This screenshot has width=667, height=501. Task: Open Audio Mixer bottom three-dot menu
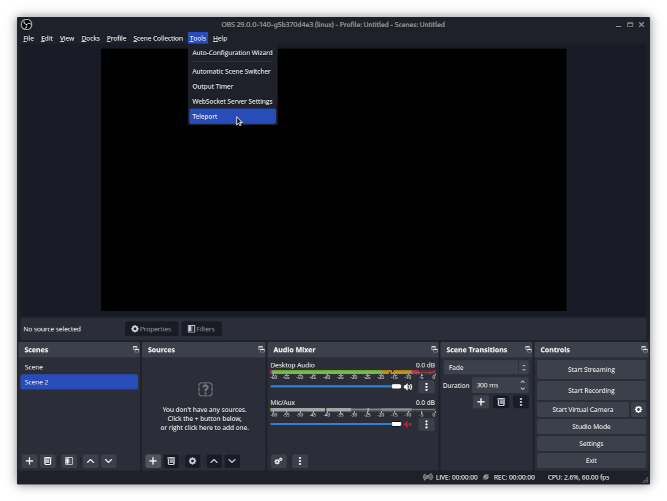[300, 461]
